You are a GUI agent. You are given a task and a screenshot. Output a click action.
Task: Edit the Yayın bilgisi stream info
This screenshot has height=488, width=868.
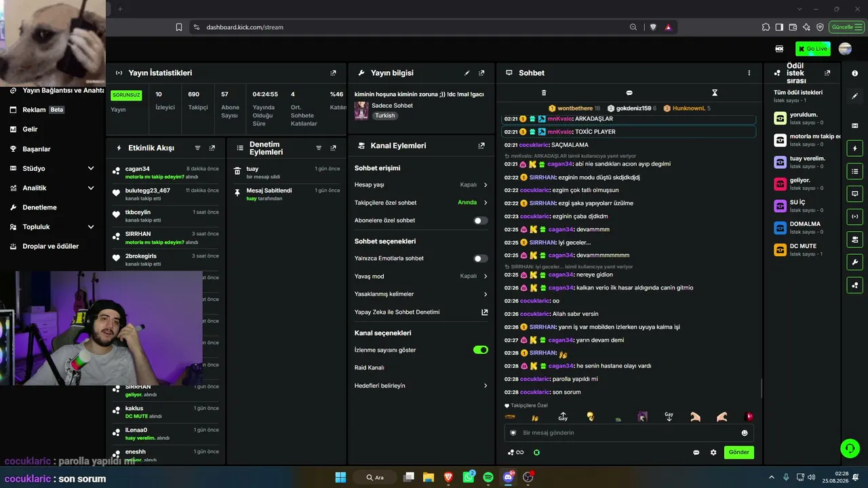tap(467, 73)
